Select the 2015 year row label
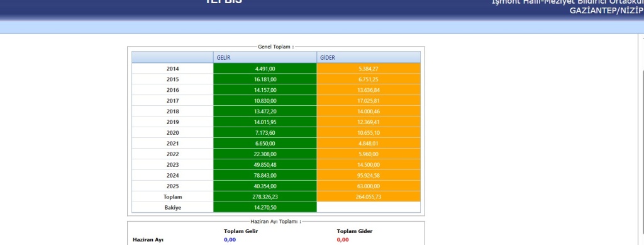Image resolution: width=644 pixels, height=245 pixels. [x=172, y=79]
